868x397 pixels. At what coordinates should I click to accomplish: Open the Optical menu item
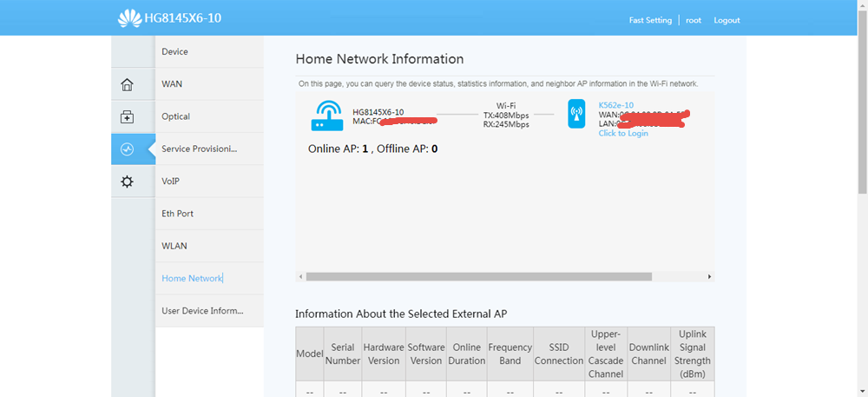click(209, 116)
